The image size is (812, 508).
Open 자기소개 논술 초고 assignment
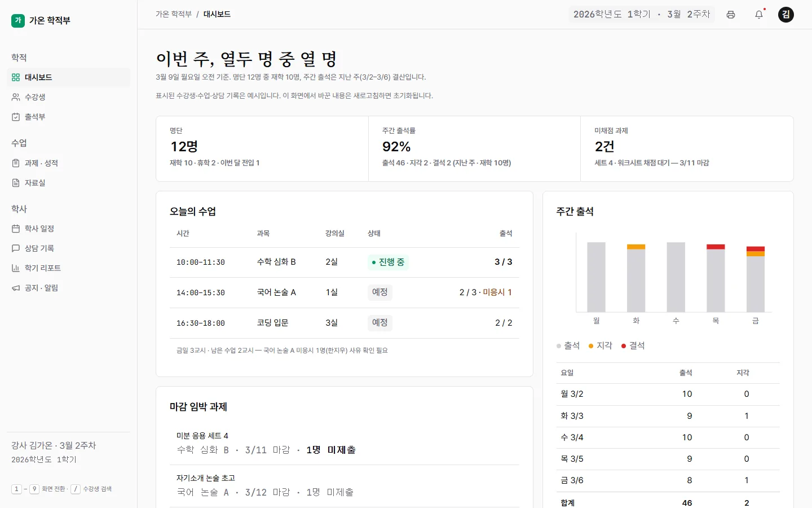tap(345, 486)
